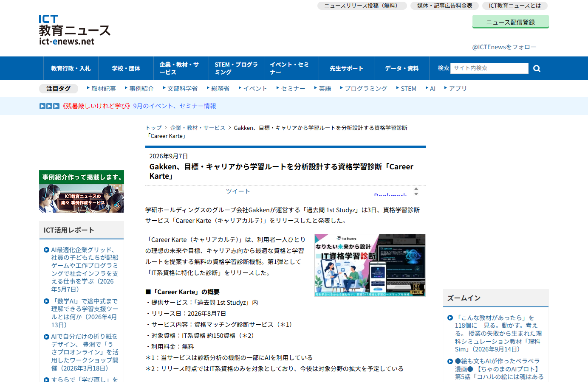Enlarge the IT資格学習診断 article image
The height and width of the screenshot is (382, 588).
(x=370, y=265)
